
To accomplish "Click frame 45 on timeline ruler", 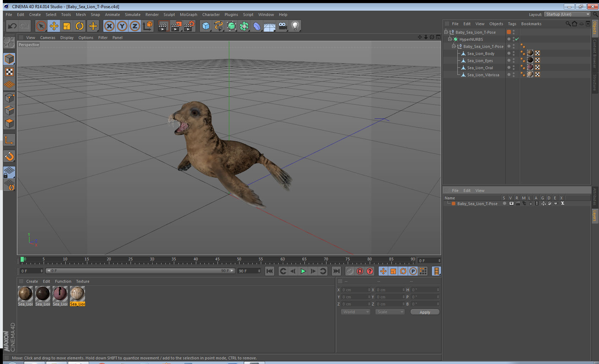I will click(x=217, y=259).
